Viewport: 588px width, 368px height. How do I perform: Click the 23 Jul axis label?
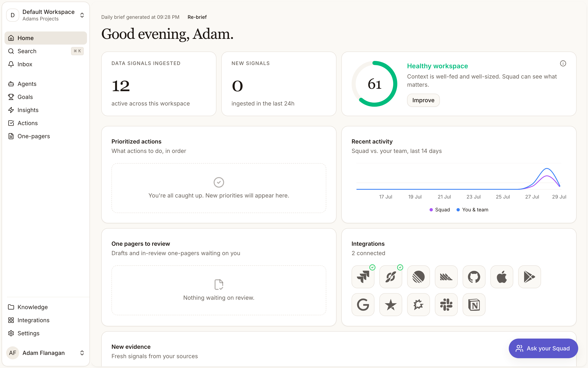pyautogui.click(x=473, y=197)
